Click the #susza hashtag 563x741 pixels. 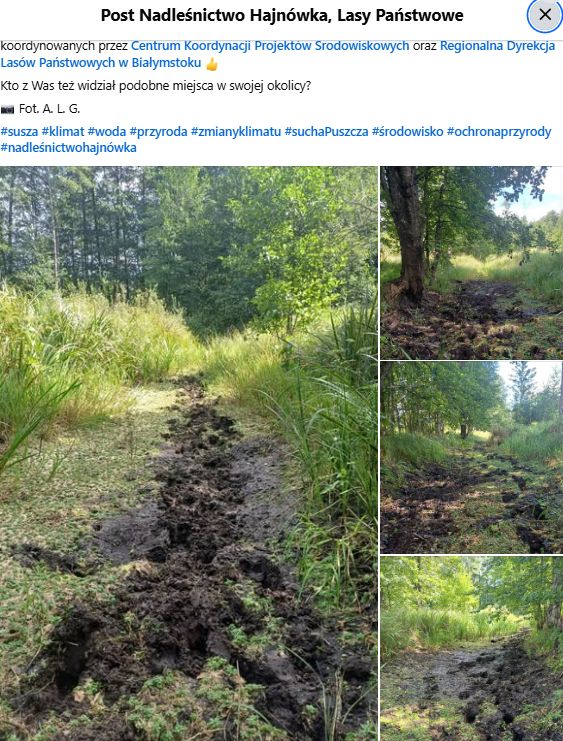[19, 131]
